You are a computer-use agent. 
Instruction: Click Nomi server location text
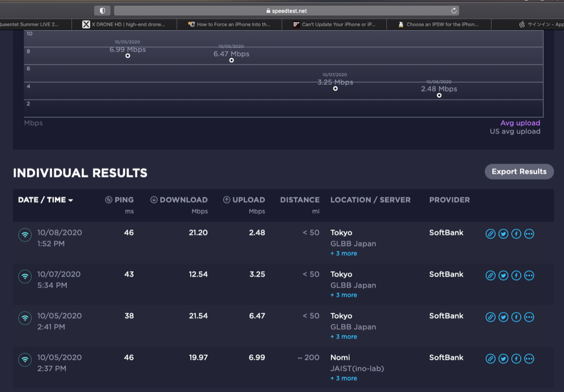[x=340, y=358]
